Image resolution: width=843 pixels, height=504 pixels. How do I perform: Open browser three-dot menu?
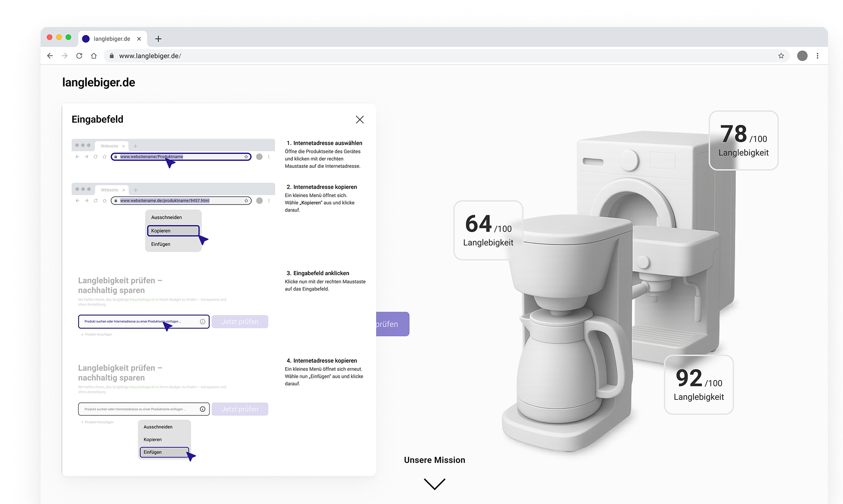817,56
